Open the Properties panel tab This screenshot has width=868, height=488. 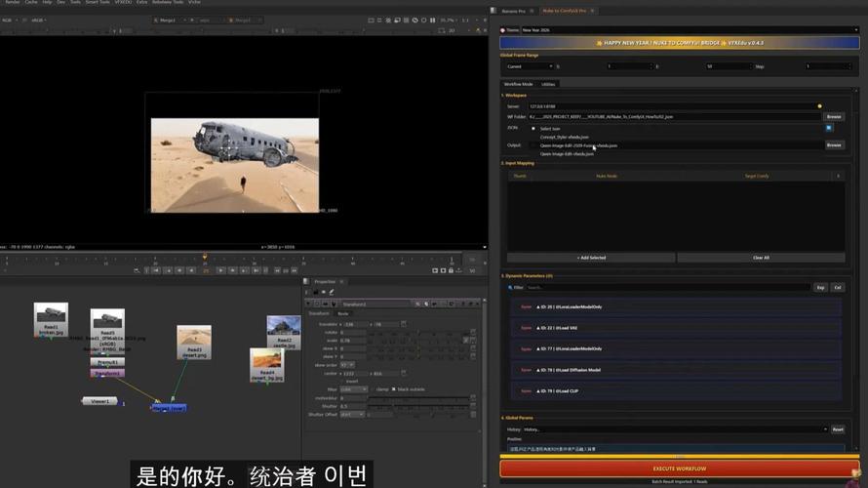coord(325,281)
